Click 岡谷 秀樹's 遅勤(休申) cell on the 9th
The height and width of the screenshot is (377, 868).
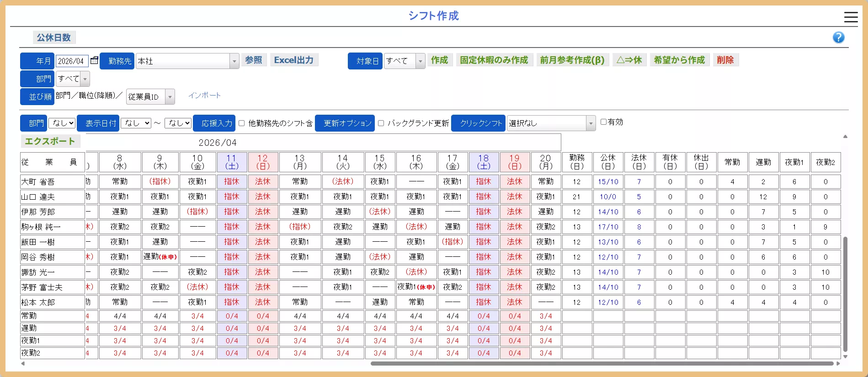coord(160,257)
